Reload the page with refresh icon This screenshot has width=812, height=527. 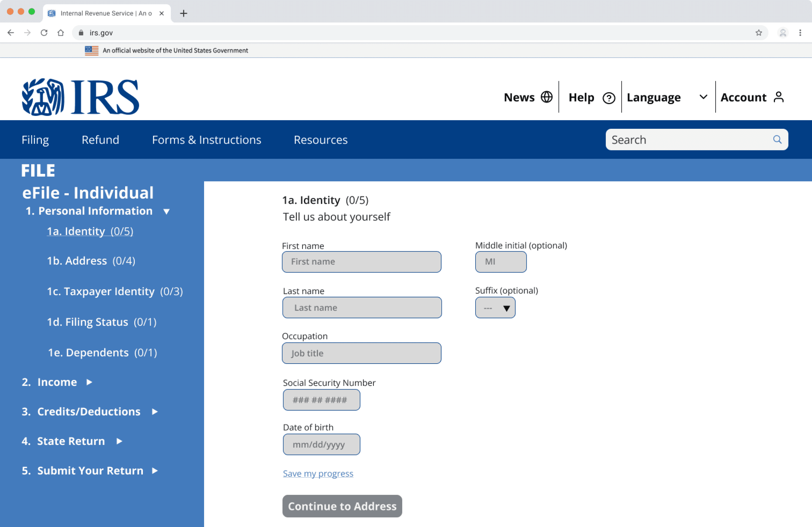coord(44,33)
